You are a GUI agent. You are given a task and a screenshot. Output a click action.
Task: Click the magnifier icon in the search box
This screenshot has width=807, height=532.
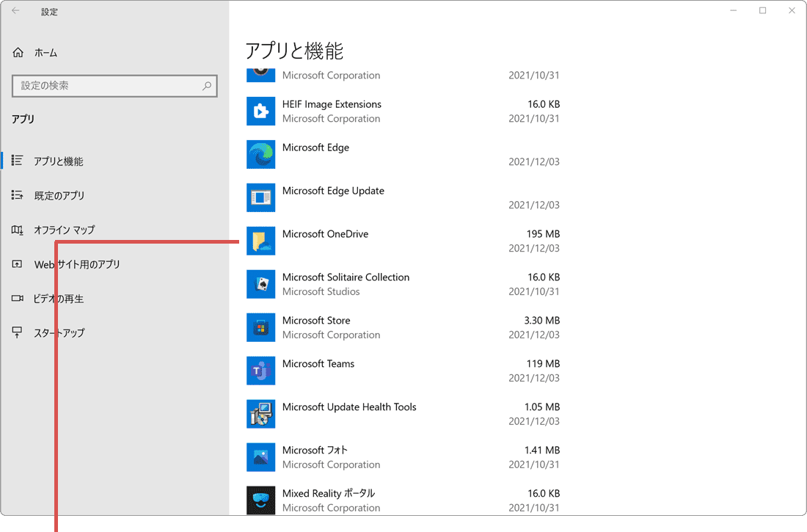[x=207, y=86]
